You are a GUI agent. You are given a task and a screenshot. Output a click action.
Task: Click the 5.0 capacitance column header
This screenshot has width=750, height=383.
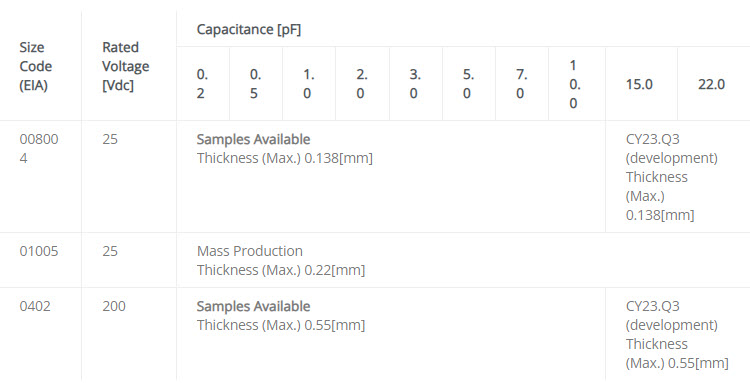(468, 84)
